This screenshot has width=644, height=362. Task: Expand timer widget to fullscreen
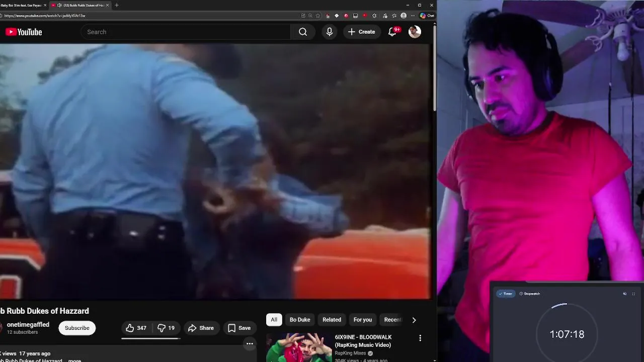pyautogui.click(x=633, y=294)
